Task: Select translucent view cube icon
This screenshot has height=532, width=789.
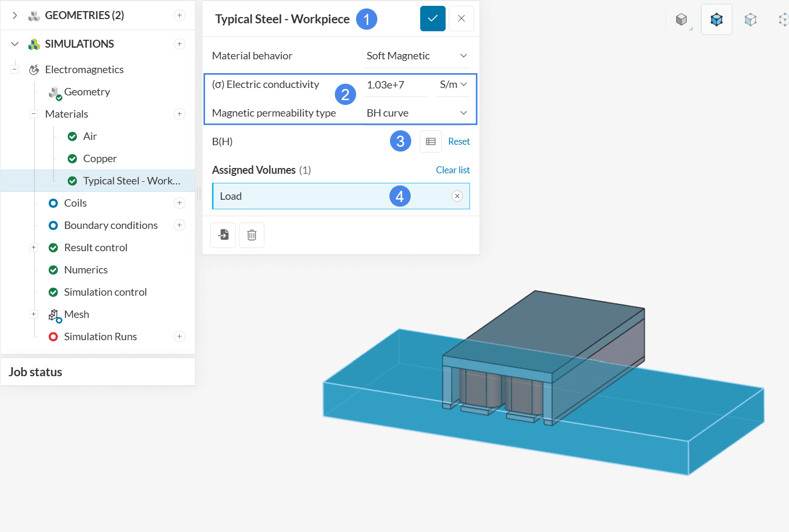Action: click(x=750, y=20)
